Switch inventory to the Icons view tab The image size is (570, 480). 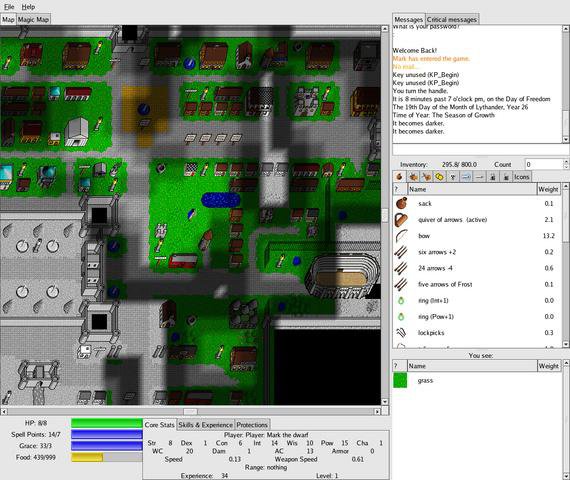(x=521, y=177)
